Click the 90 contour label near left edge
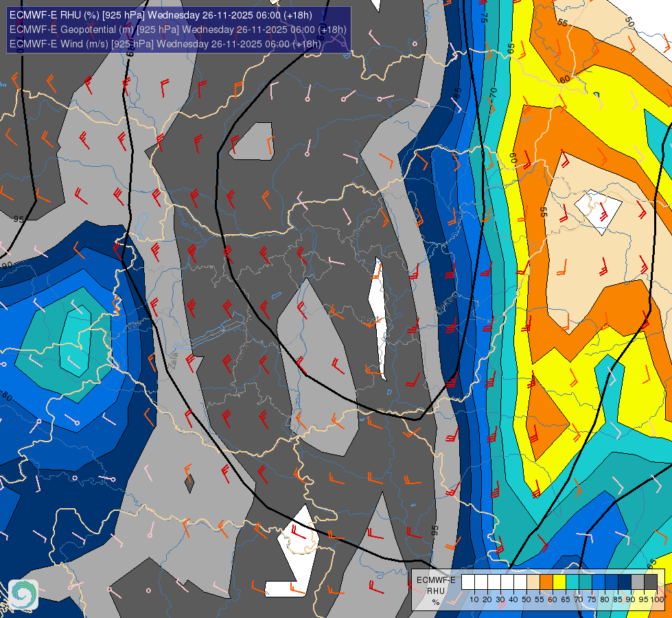Viewport: 672px width, 618px height. pyautogui.click(x=7, y=266)
